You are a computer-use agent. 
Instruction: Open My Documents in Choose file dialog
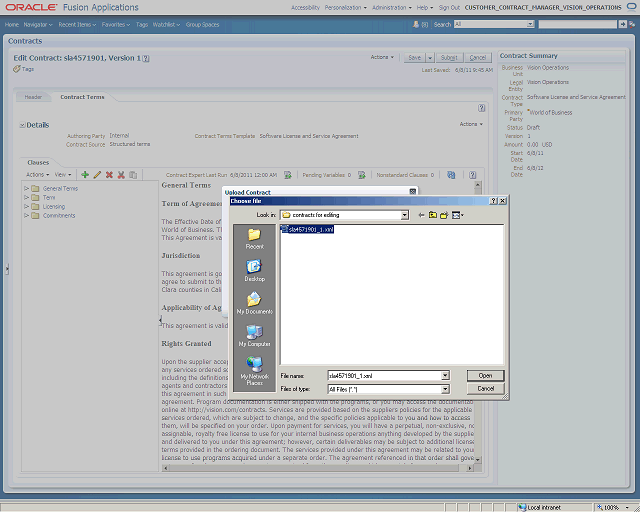[254, 303]
